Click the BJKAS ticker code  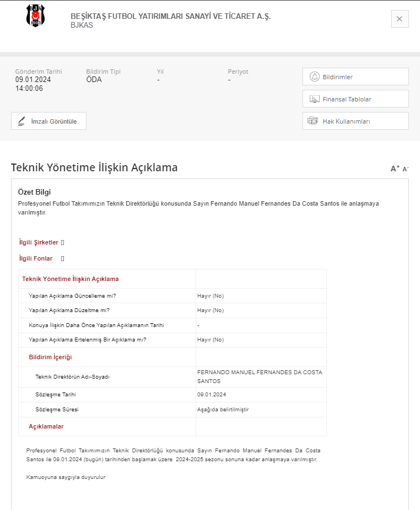click(82, 25)
